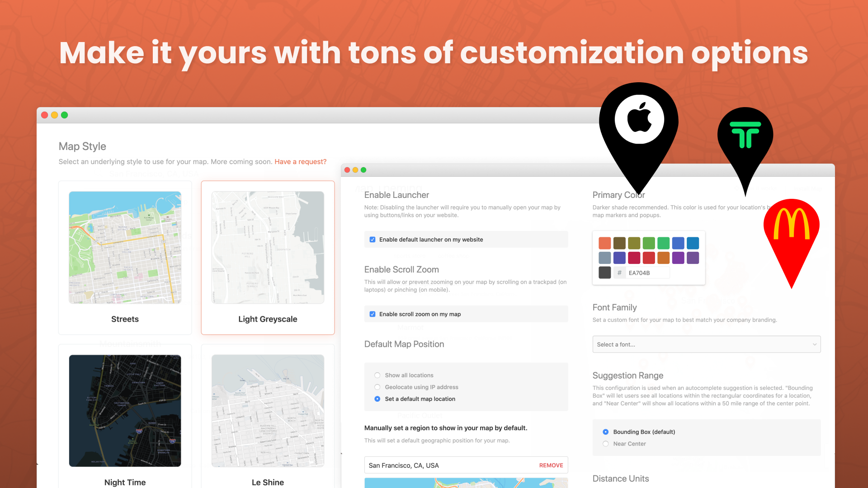Pick the coral orange primary color swatch
Image resolution: width=868 pixels, height=488 pixels.
pyautogui.click(x=604, y=243)
